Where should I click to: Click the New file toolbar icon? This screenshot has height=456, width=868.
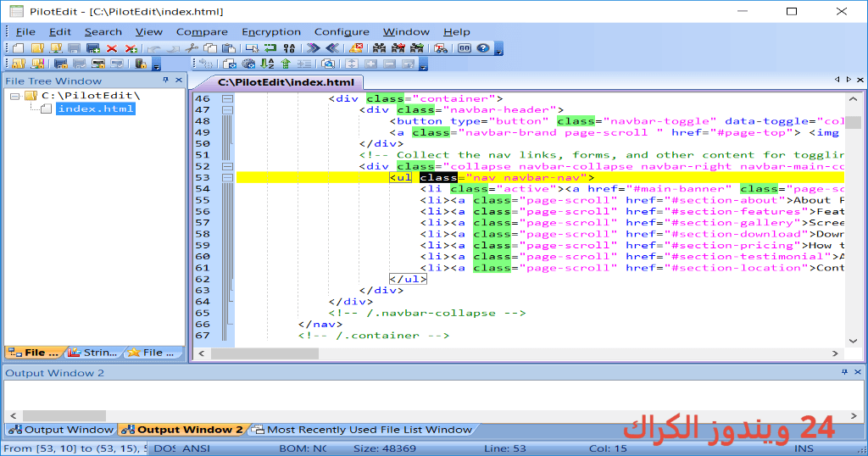(19, 48)
